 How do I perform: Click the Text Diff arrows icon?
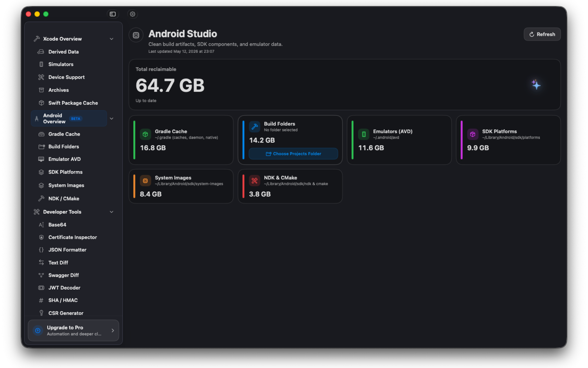click(x=41, y=263)
